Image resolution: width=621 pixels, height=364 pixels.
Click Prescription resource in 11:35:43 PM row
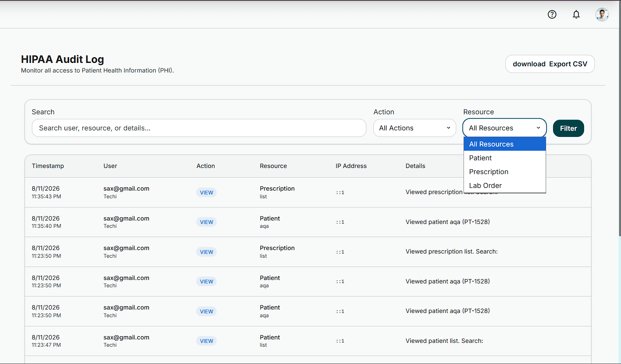tap(277, 189)
